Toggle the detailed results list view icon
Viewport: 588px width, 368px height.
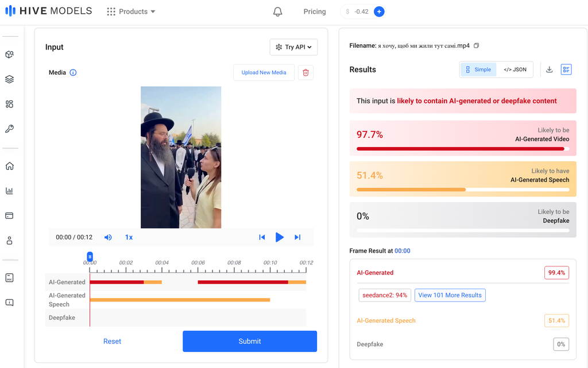coord(566,69)
